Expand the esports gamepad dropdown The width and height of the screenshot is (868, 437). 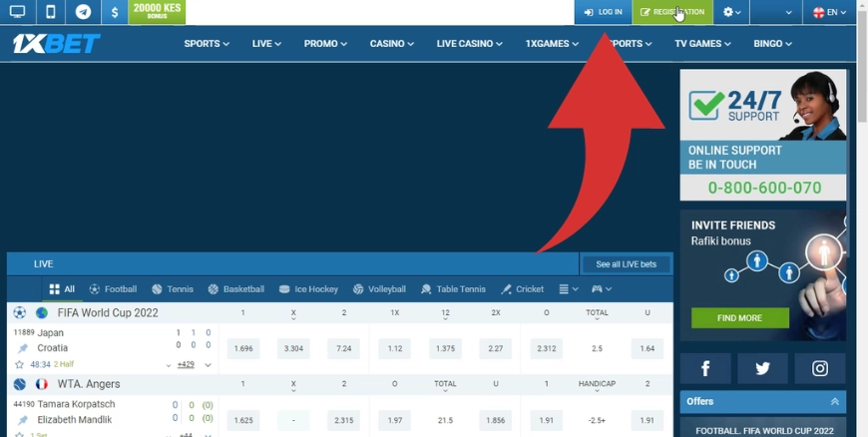[602, 289]
